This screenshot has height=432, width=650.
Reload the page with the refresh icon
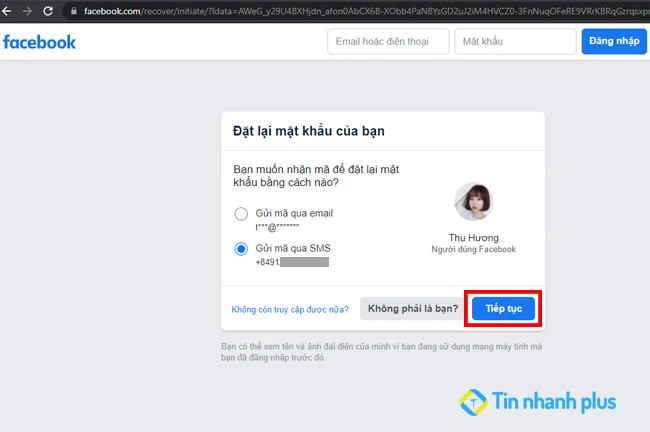pos(48,11)
